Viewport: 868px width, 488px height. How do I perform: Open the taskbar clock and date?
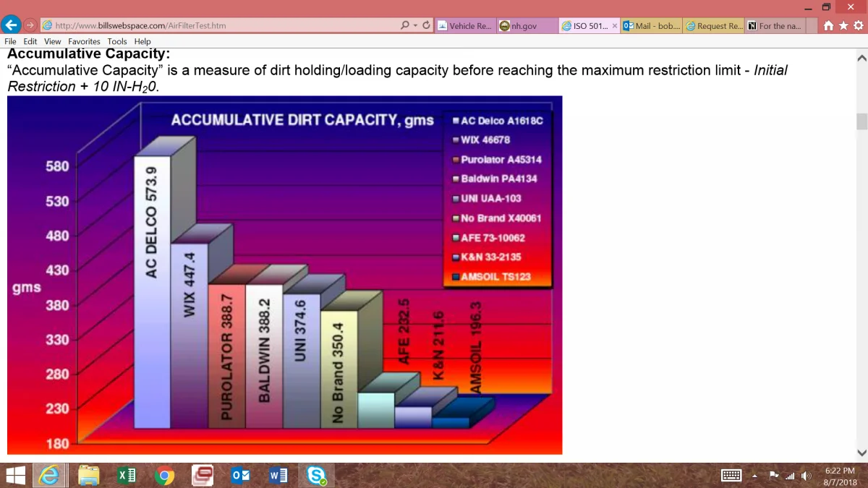pos(839,476)
